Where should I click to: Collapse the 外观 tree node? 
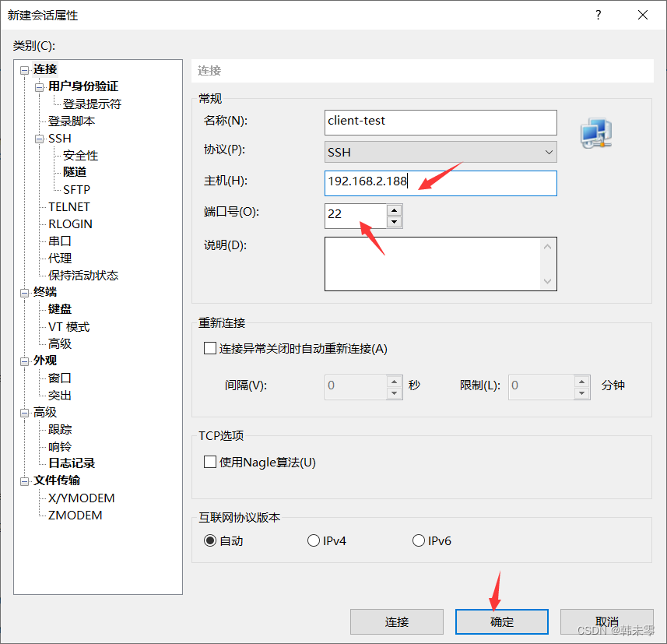[25, 361]
